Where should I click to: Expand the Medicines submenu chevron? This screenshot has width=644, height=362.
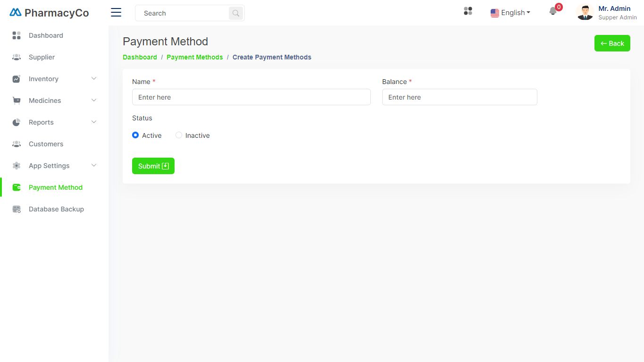tap(94, 100)
